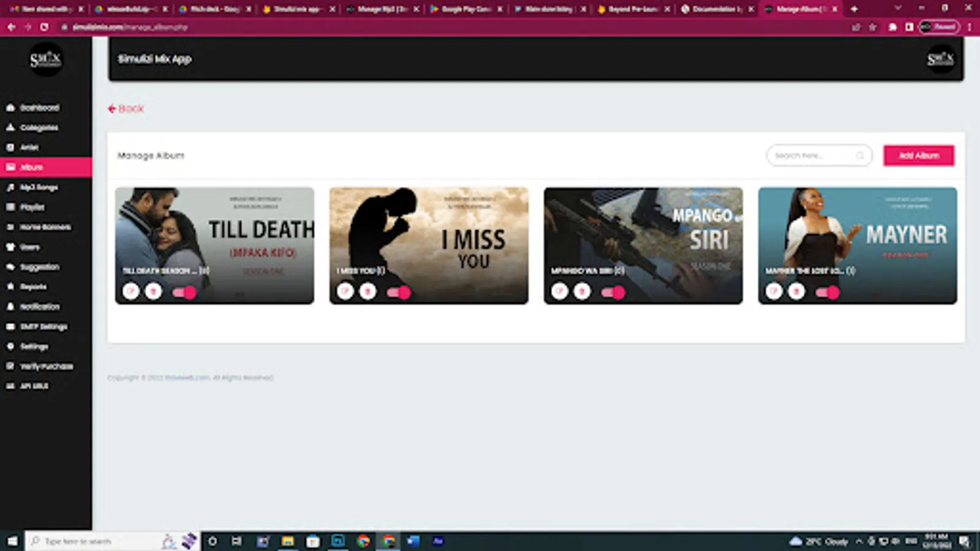Click the Add Album button
Viewport: 980px width, 551px height.
919,156
